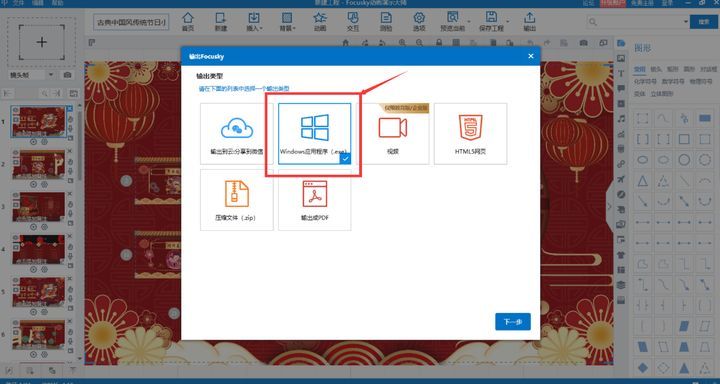Select slide thumbnail 1
This screenshot has height=384, width=720.
(39, 122)
